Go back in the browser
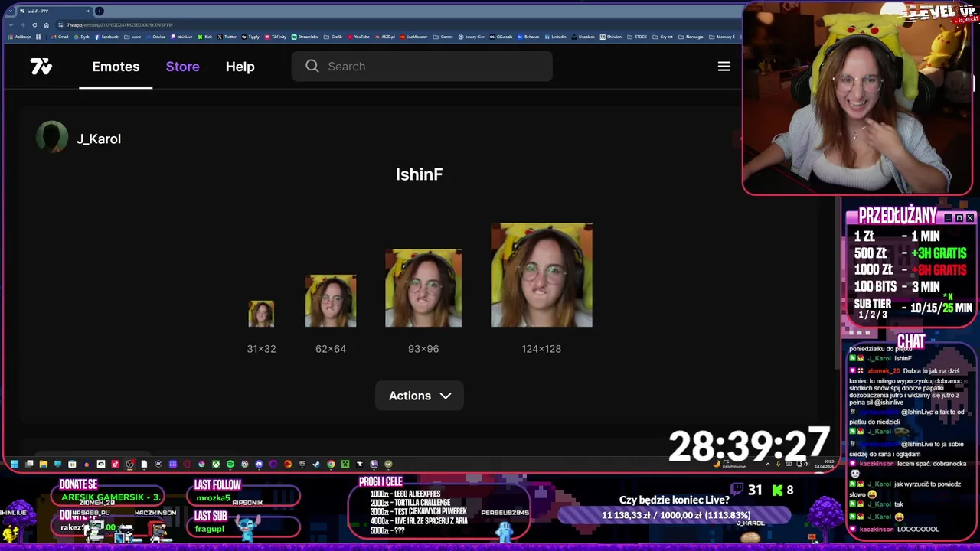Viewport: 980px width, 551px height. 11,24
